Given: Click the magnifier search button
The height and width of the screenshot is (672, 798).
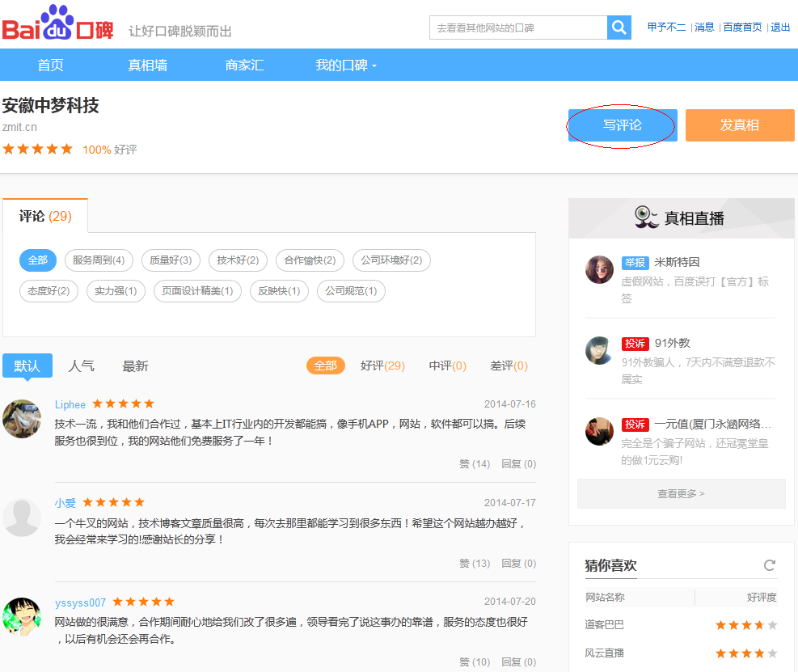Looking at the screenshot, I should coord(619,27).
